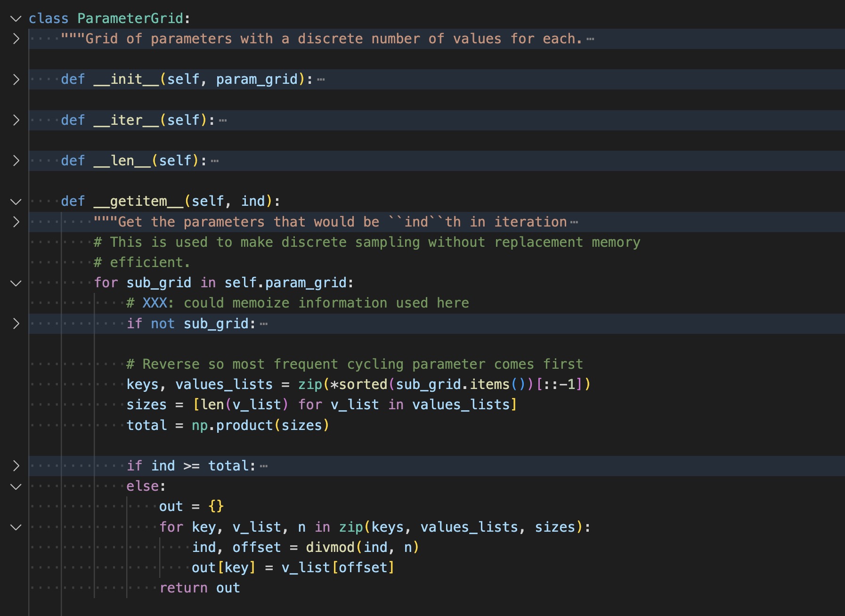Click the ellipsis after the __len__ definition
Screen dimensions: 845x616
[215, 161]
